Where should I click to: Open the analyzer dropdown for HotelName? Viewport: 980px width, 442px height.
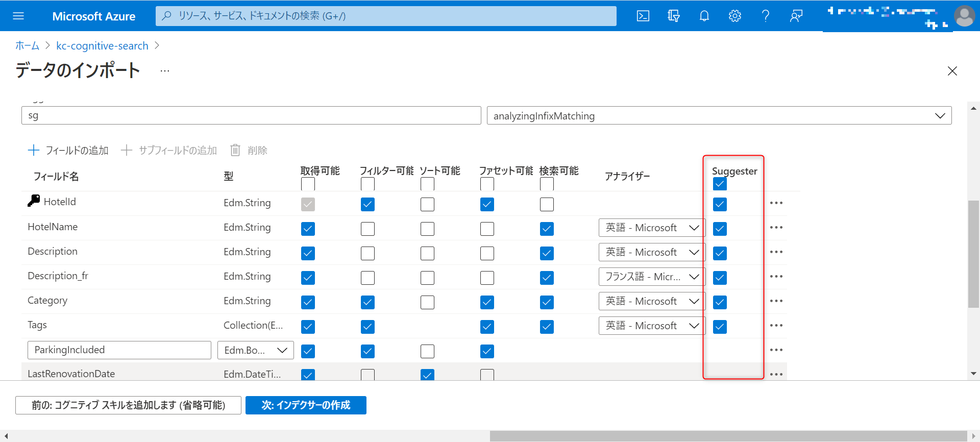652,228
